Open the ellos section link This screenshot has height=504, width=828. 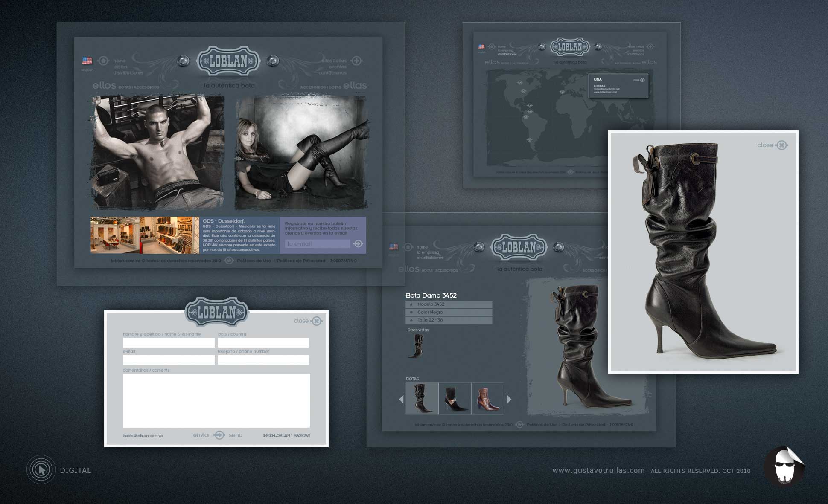104,86
